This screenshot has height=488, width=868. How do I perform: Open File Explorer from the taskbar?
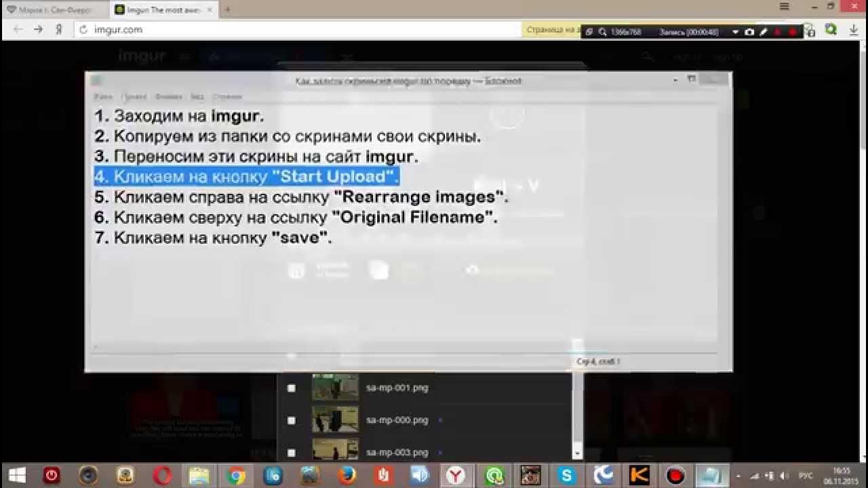[199, 475]
